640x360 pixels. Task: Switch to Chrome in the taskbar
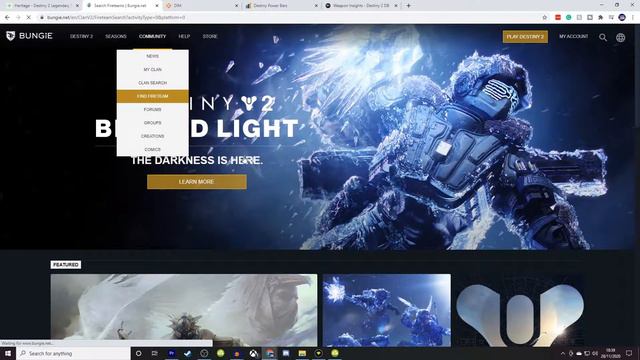[x=270, y=353]
